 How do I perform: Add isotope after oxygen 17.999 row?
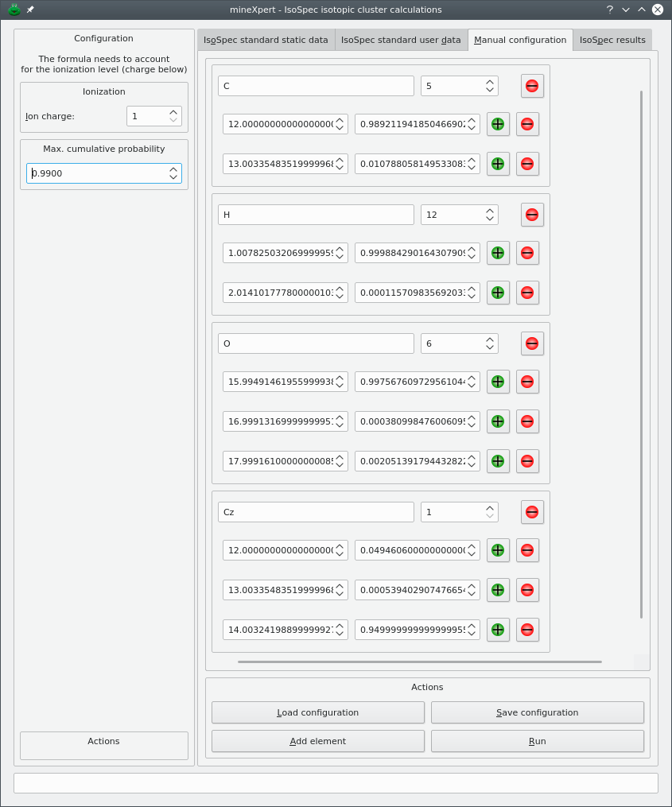(498, 461)
